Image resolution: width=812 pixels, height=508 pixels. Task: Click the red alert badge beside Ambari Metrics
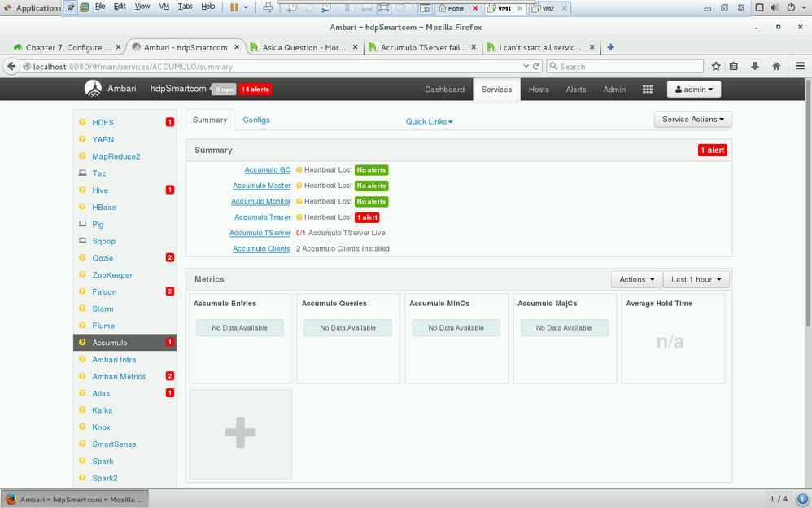point(169,376)
